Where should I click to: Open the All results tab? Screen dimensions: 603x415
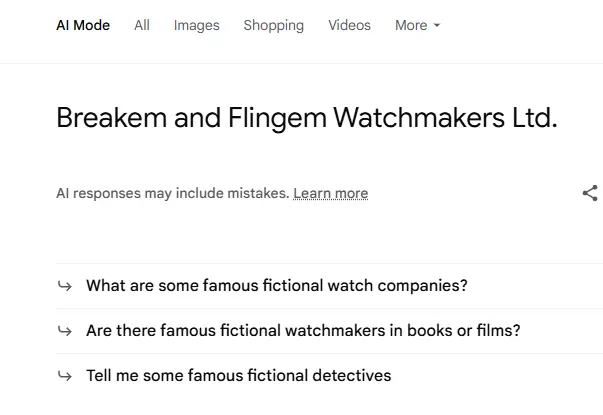click(142, 25)
